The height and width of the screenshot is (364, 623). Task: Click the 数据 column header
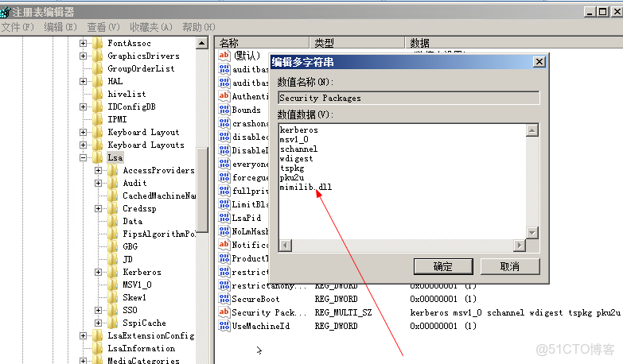514,42
